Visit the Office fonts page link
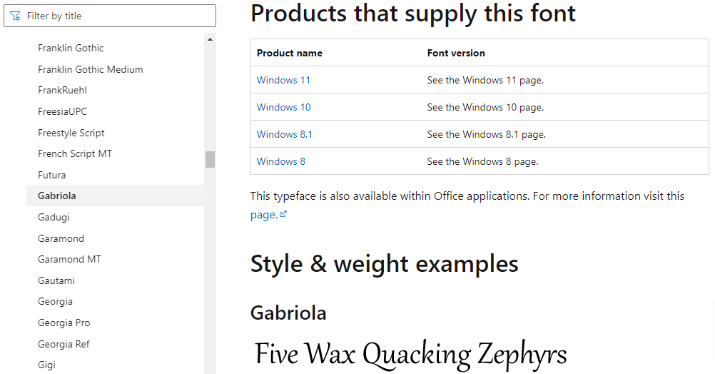This screenshot has height=374, width=715. 264,215
